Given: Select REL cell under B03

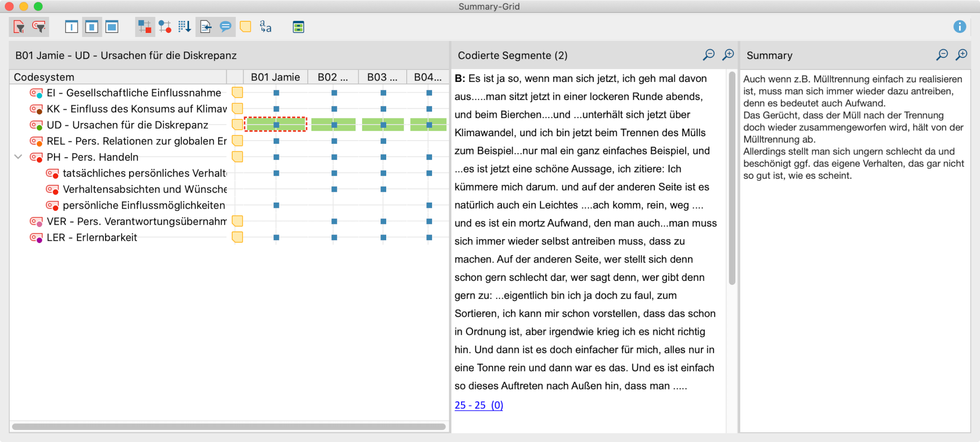Looking at the screenshot, I should click(x=383, y=141).
